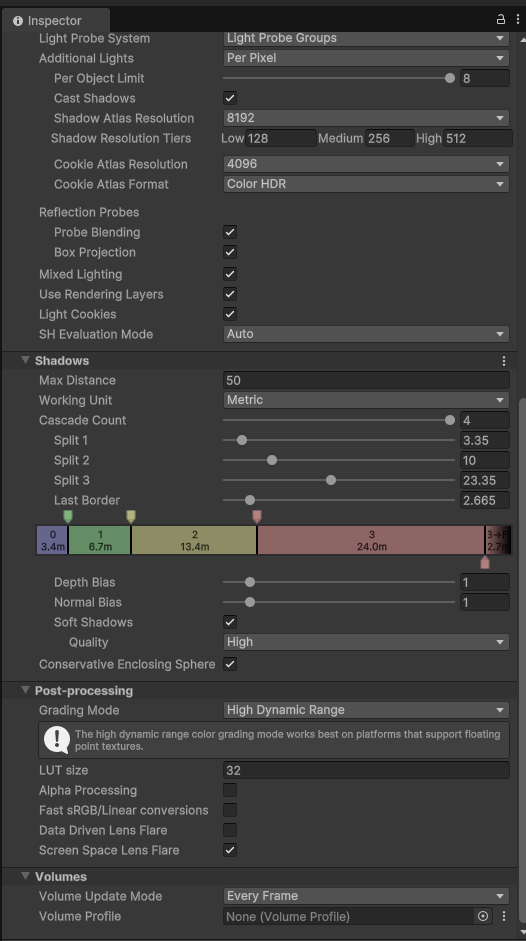Toggle Conservative Enclosing Sphere checkbox
The height and width of the screenshot is (941, 526).
pyautogui.click(x=230, y=664)
